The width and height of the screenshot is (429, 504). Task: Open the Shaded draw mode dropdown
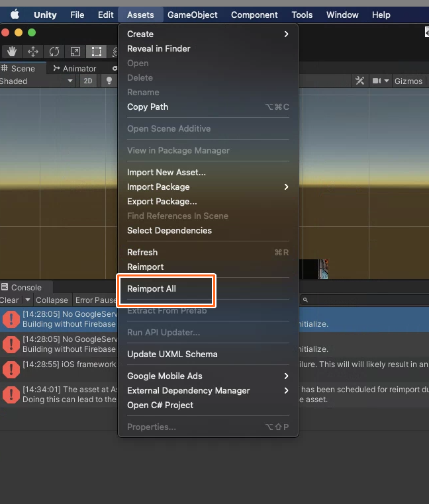(38, 81)
